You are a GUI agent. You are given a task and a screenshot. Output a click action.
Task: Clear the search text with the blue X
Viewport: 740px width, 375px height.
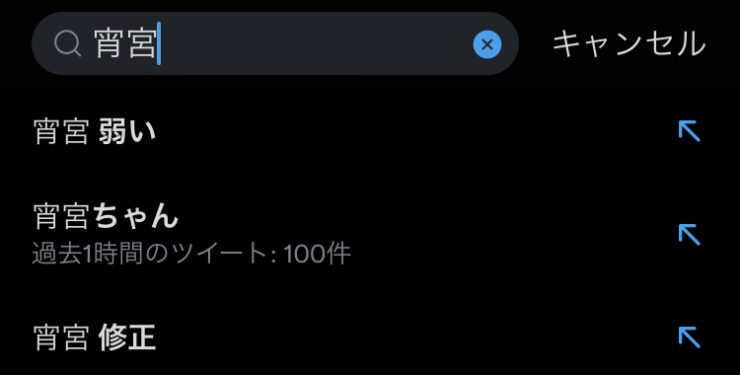coord(487,44)
